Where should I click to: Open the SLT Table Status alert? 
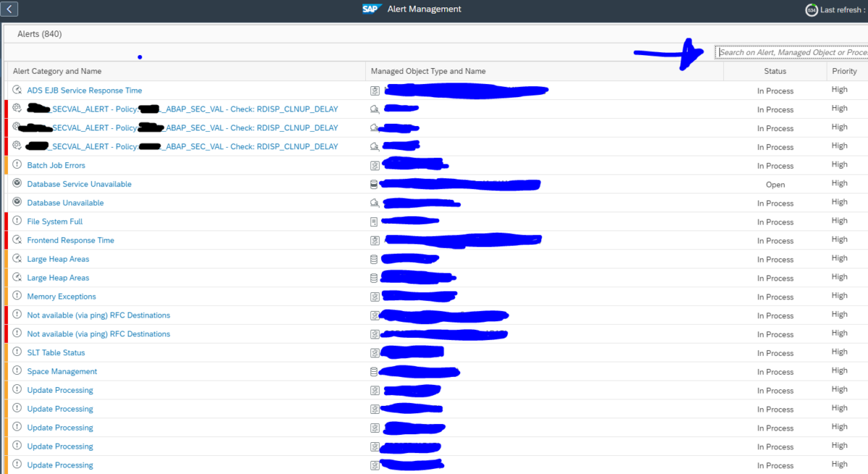(x=55, y=352)
